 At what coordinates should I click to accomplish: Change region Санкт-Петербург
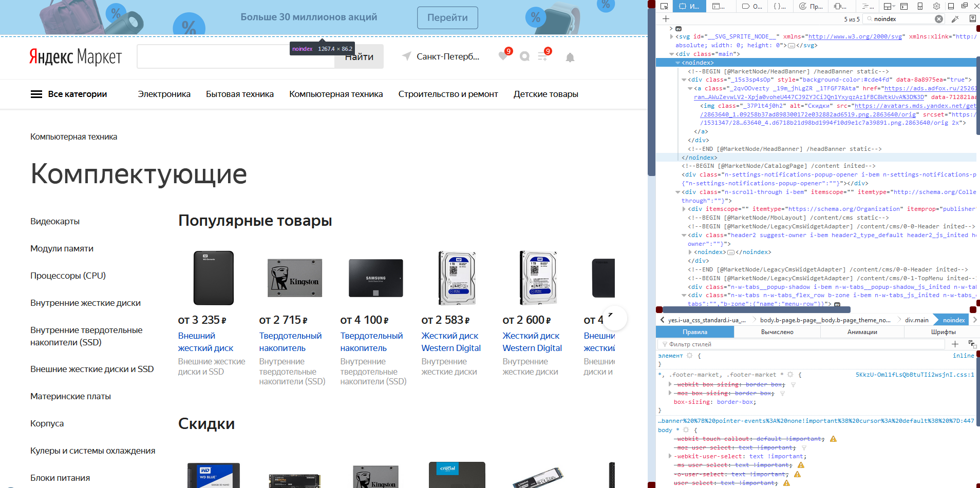coord(441,56)
